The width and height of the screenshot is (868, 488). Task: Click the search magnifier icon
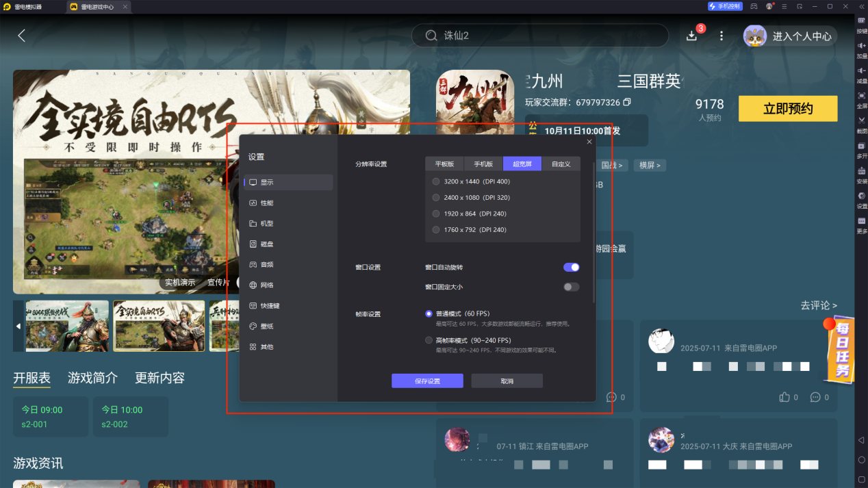pyautogui.click(x=431, y=36)
